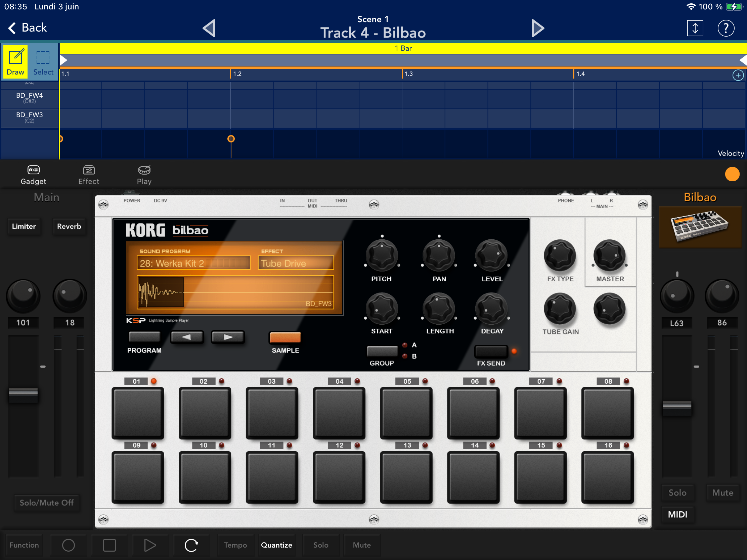Open the Tube Drive effect selector
The image size is (747, 560).
(x=296, y=263)
